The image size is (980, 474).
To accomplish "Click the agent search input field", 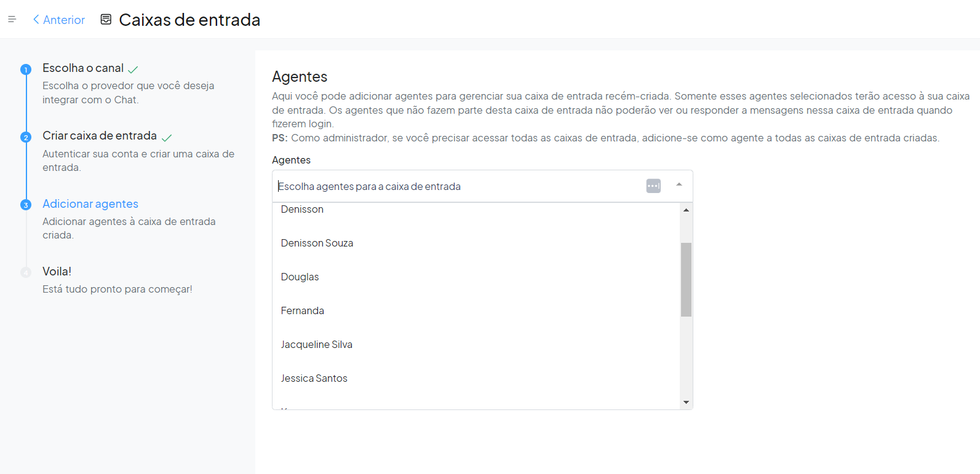I will click(x=455, y=186).
